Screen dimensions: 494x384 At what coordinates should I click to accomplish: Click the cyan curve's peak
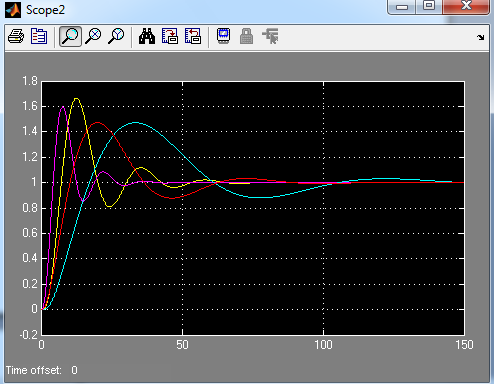135,122
